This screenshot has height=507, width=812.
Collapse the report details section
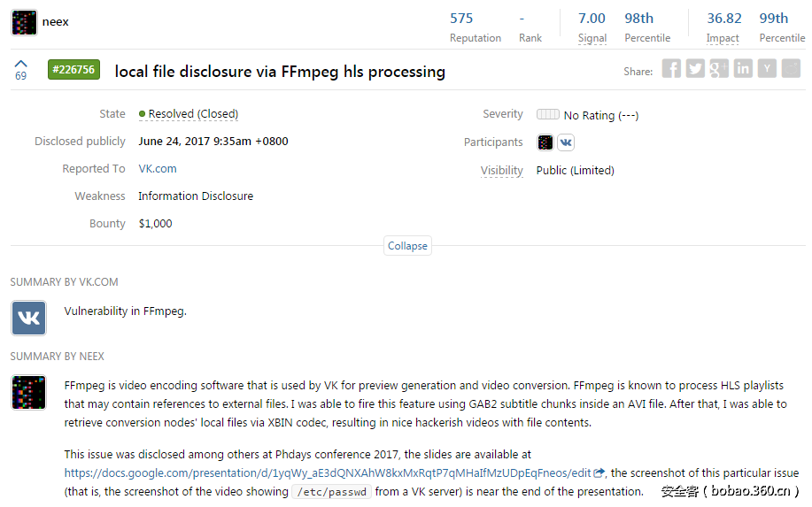(407, 246)
